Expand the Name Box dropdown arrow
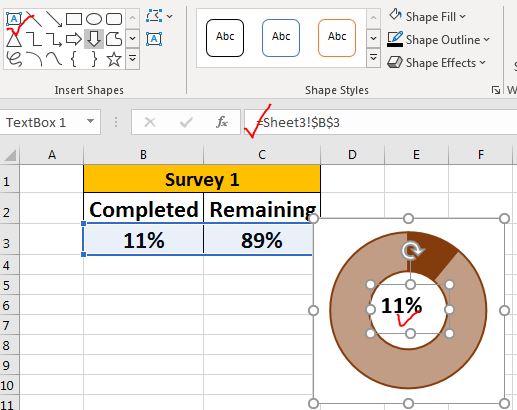 point(90,122)
